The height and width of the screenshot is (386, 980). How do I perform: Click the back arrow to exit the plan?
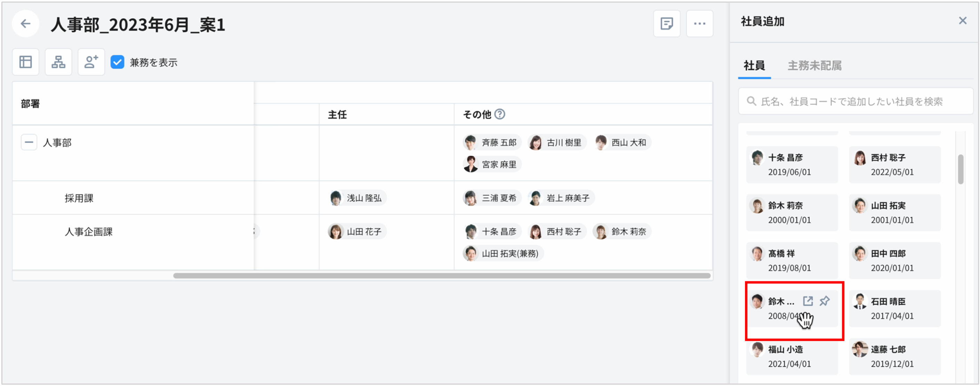pyautogui.click(x=25, y=24)
